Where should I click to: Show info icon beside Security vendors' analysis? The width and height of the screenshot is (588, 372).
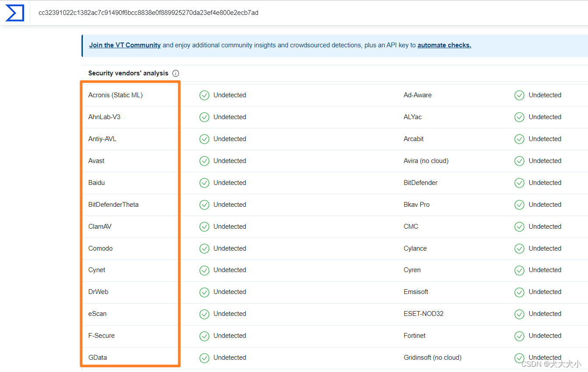pos(176,73)
